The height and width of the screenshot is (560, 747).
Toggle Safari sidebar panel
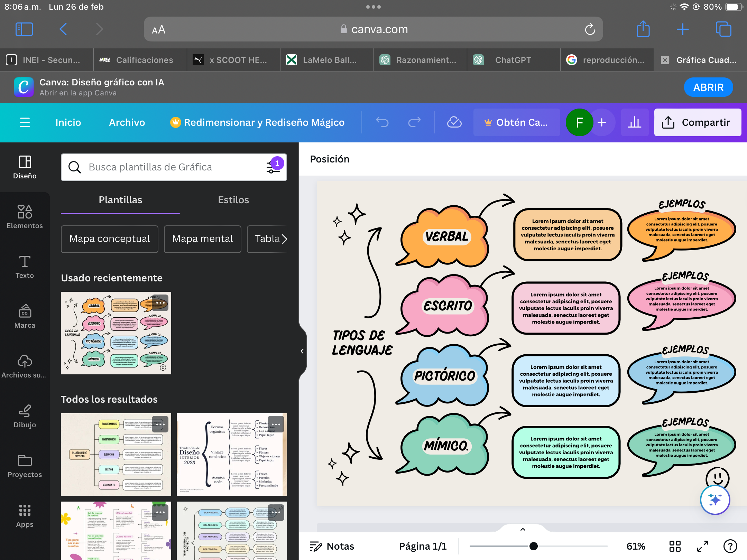coord(24,29)
